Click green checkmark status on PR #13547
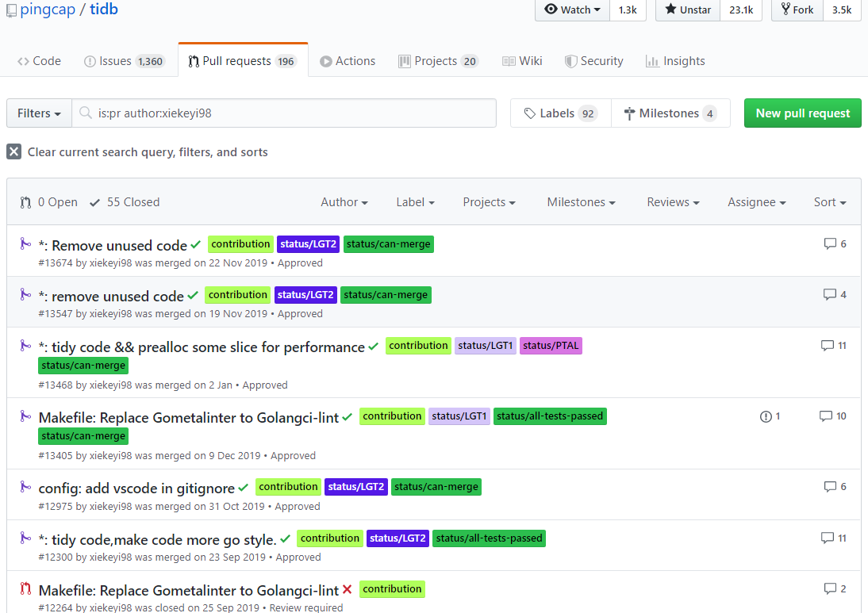Viewport: 868px width, 613px height. 192,296
